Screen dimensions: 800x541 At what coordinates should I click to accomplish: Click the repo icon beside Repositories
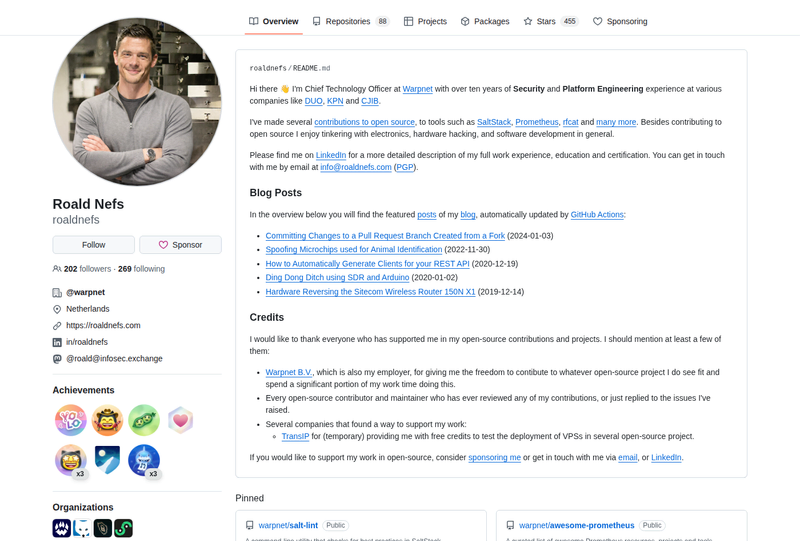coord(316,21)
